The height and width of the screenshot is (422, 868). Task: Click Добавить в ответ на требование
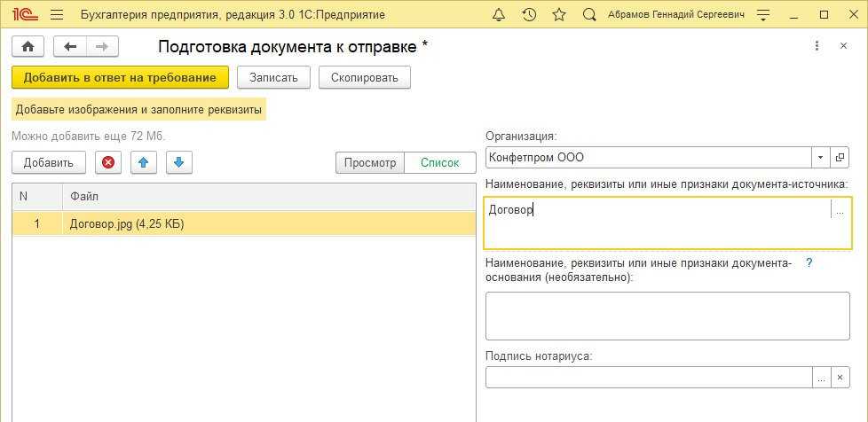pos(120,77)
